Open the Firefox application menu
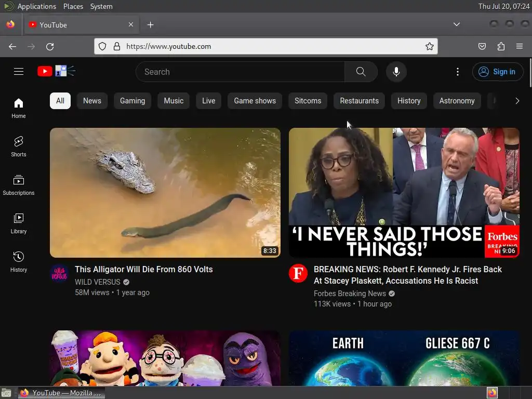This screenshot has height=399, width=532. (x=520, y=46)
